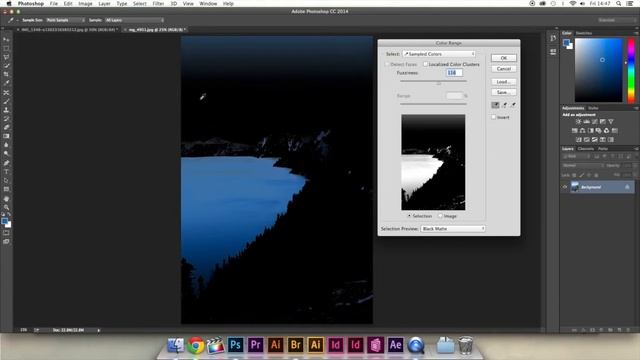Select the Eraser tool

click(x=6, y=127)
